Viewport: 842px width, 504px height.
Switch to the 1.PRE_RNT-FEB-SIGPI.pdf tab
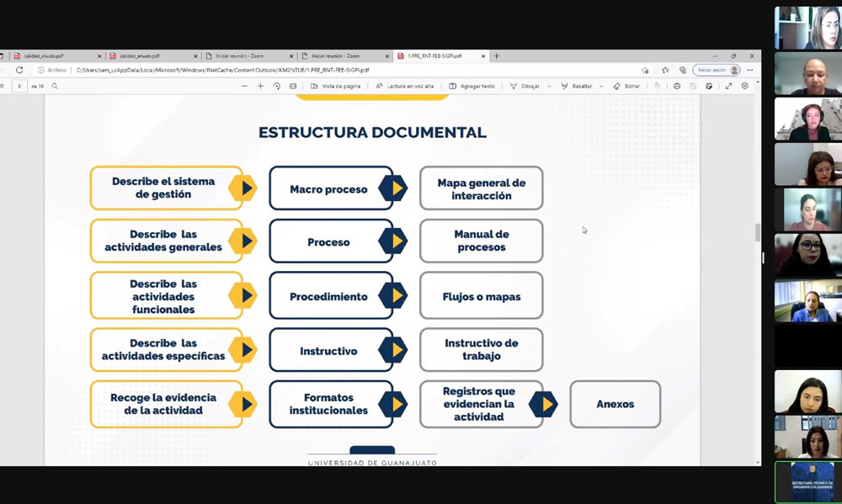click(x=438, y=56)
